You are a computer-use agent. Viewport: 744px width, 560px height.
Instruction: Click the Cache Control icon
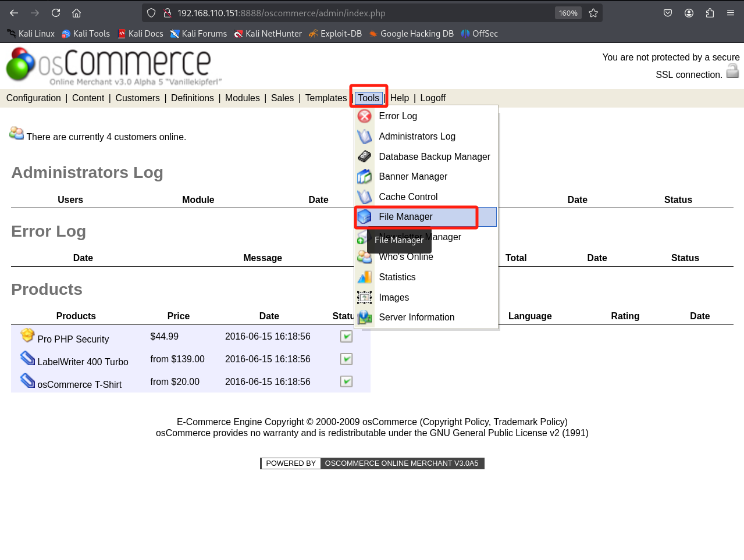coord(364,197)
